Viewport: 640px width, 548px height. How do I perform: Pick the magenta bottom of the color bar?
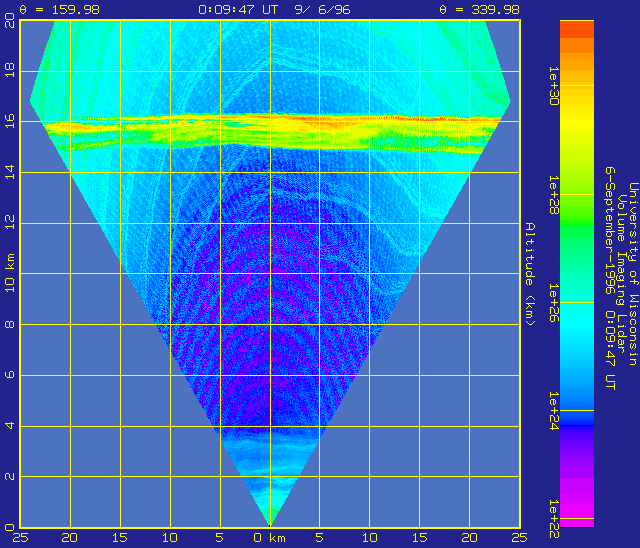(577, 510)
